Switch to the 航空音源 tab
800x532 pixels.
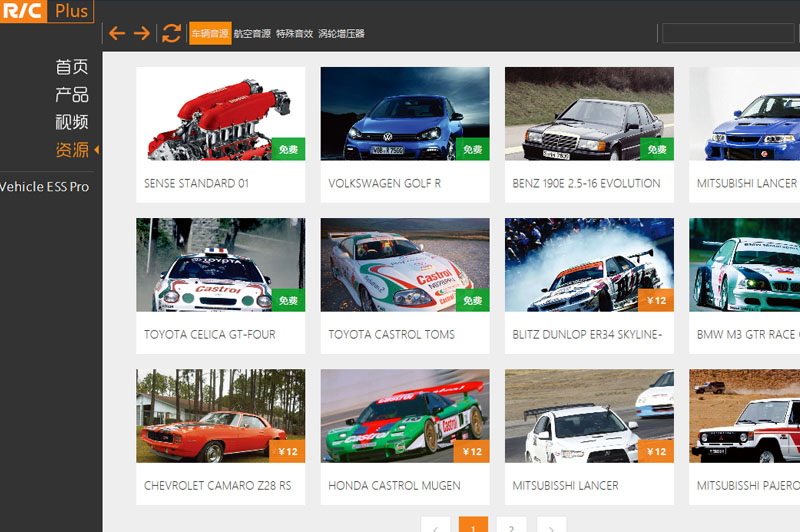pyautogui.click(x=252, y=34)
